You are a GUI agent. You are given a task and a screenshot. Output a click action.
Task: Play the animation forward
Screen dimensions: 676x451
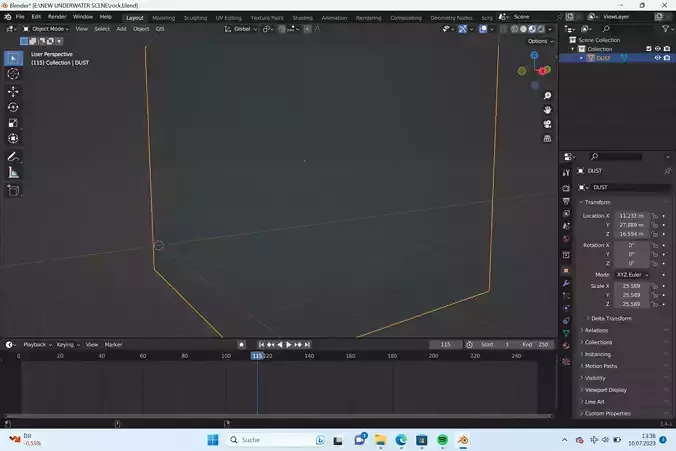pyautogui.click(x=289, y=345)
